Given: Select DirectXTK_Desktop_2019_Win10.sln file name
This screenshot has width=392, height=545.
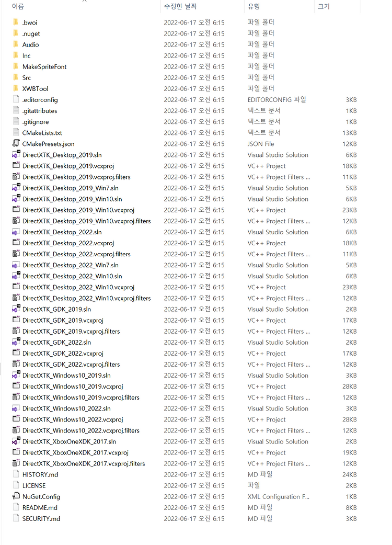Looking at the screenshot, I should coord(72,199).
